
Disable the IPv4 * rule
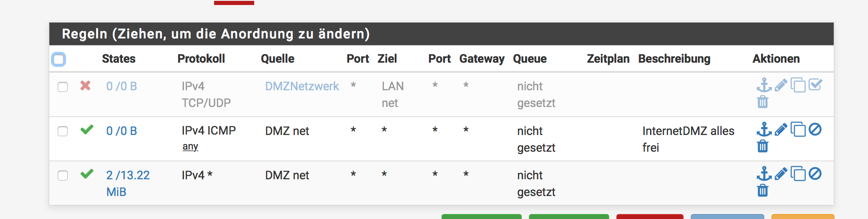tap(815, 174)
